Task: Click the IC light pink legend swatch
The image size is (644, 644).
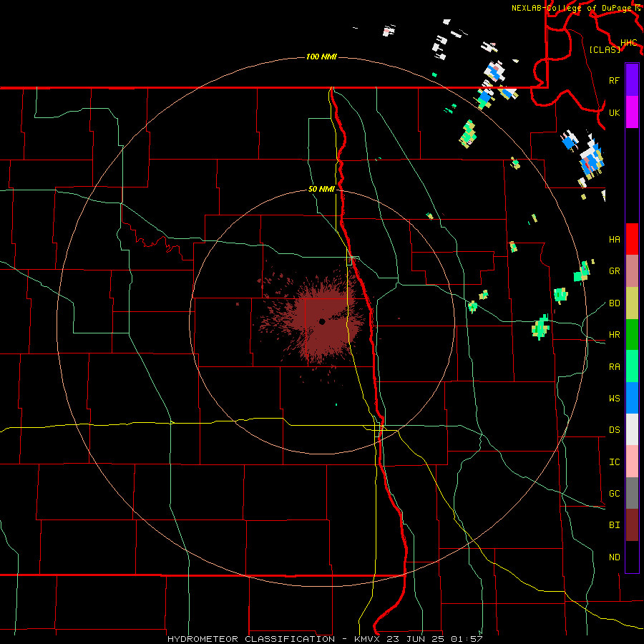Action: click(632, 462)
